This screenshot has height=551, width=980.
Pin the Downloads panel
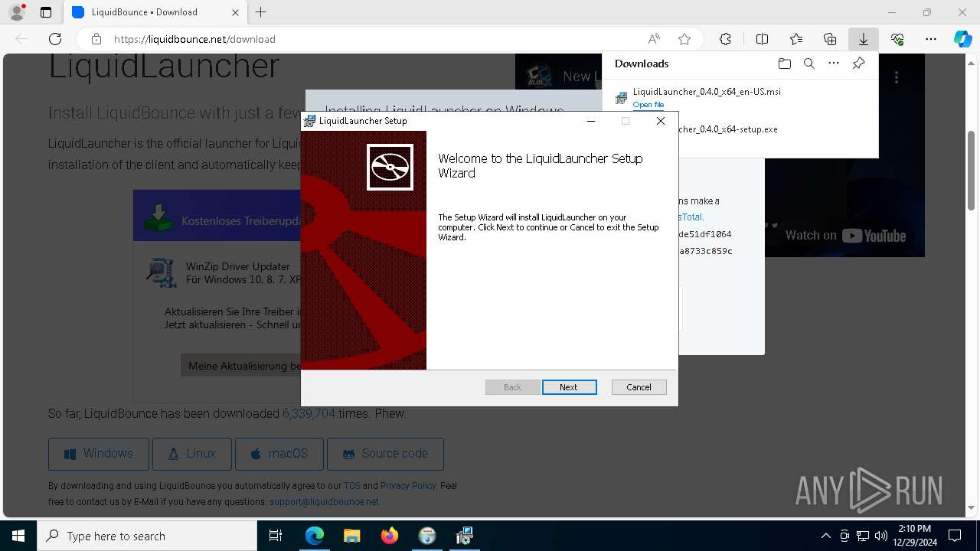click(x=858, y=64)
